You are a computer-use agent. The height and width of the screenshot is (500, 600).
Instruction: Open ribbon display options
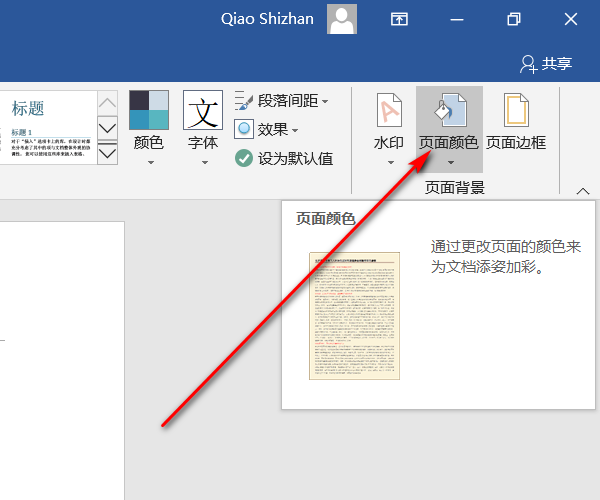399,19
